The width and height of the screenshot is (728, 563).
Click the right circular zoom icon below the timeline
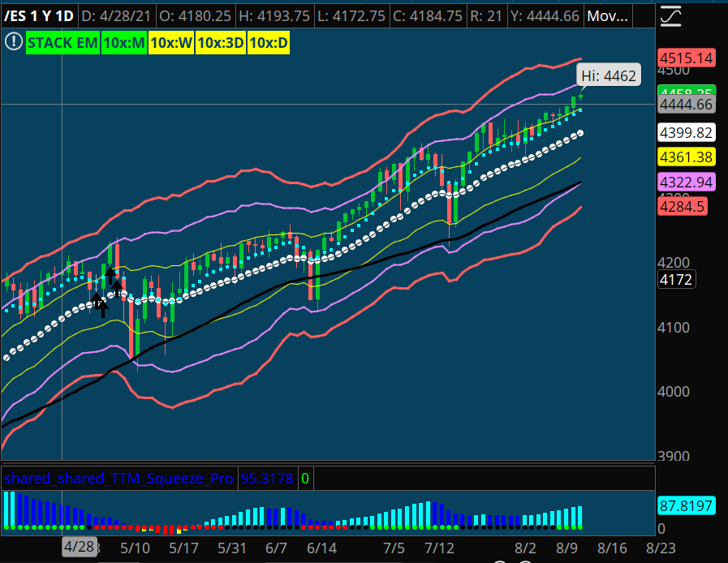[526, 561]
